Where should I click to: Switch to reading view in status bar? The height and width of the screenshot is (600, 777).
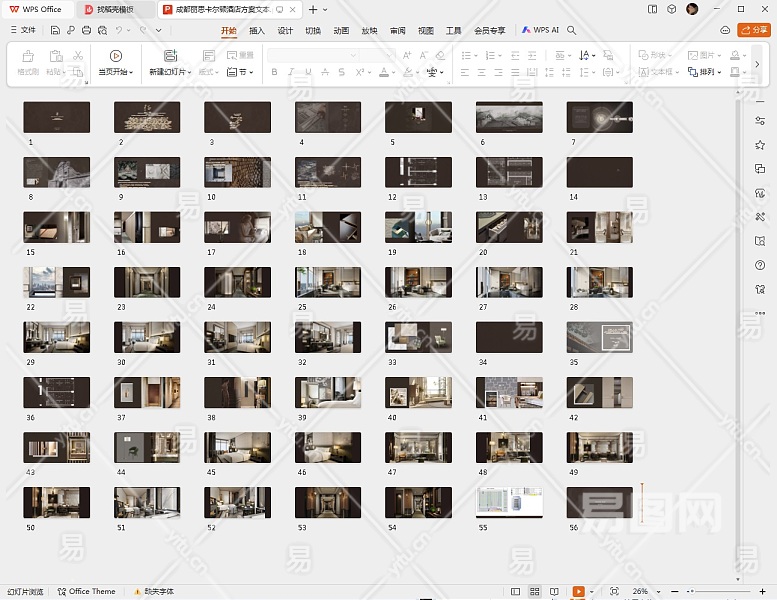coord(553,592)
